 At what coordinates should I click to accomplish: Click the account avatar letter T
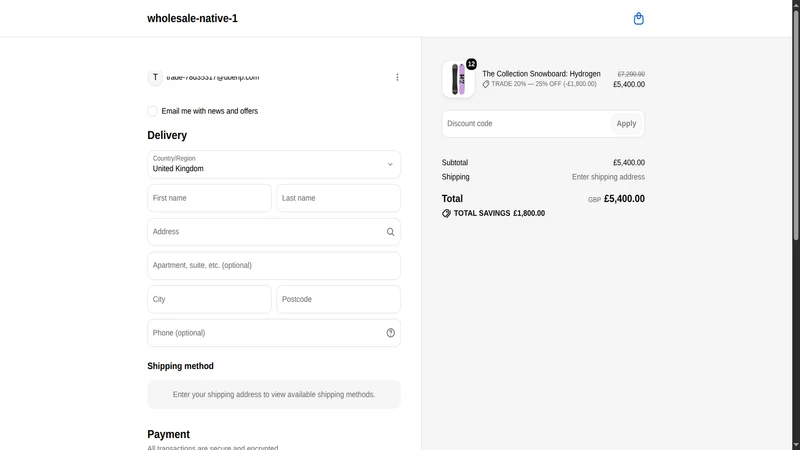click(155, 77)
